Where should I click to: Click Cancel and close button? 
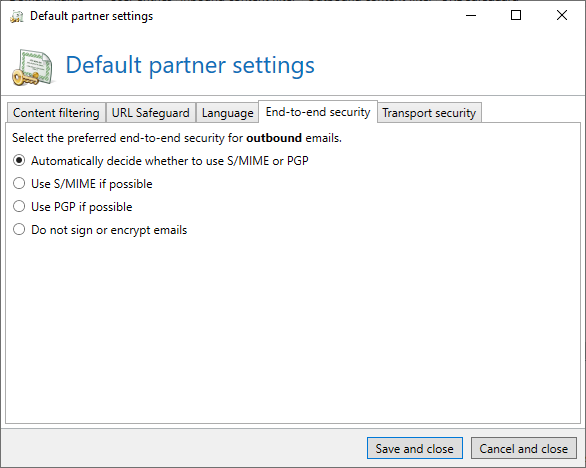[524, 448]
